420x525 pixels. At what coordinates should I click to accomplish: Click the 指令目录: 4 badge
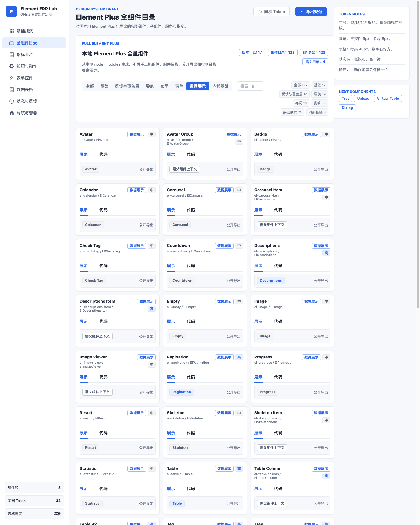pyautogui.click(x=315, y=62)
